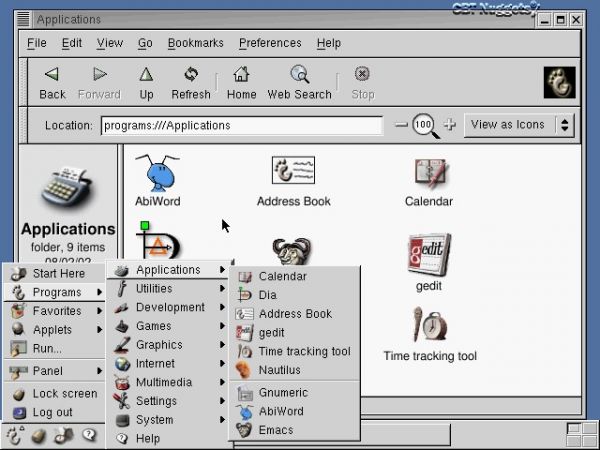Zoom in with the plus icon
This screenshot has width=600, height=450.
[x=450, y=124]
